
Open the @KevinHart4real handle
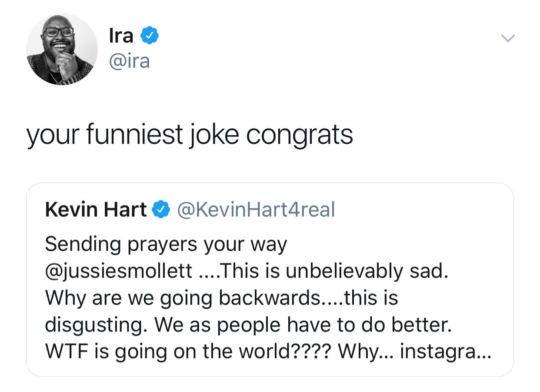click(x=256, y=210)
